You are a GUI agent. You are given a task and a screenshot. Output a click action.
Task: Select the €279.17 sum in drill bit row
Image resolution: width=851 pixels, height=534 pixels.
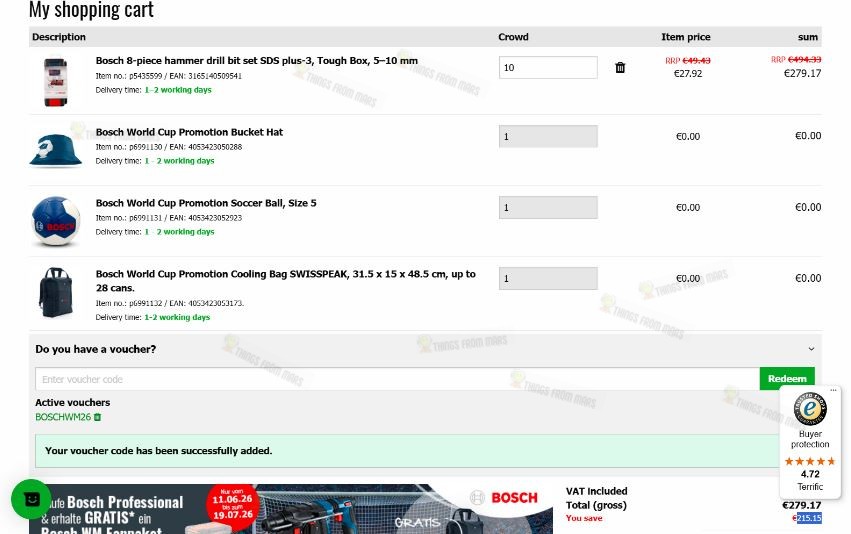802,73
